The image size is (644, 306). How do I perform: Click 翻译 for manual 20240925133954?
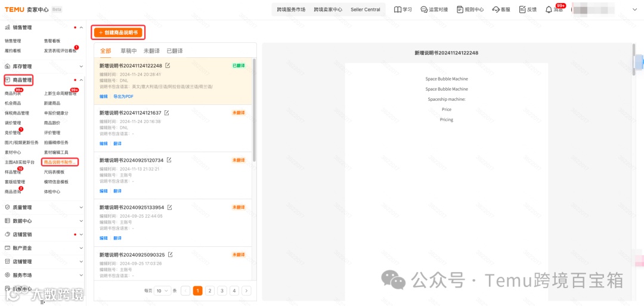click(x=117, y=238)
